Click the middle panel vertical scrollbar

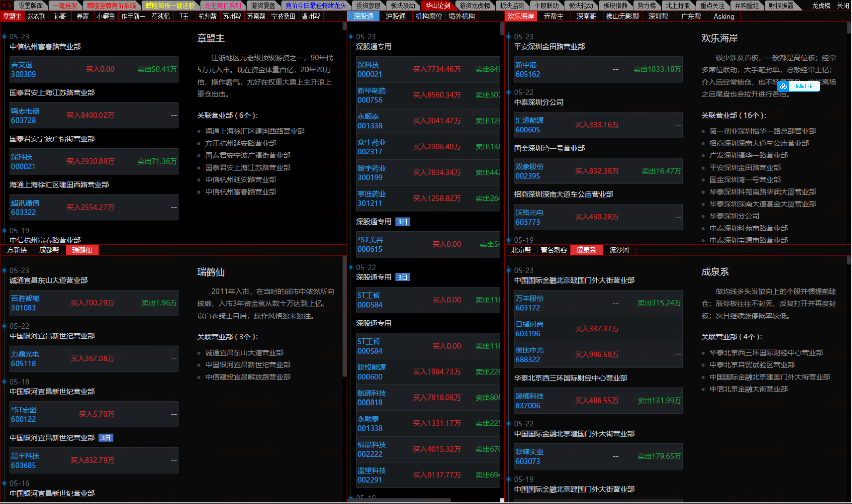(502, 31)
